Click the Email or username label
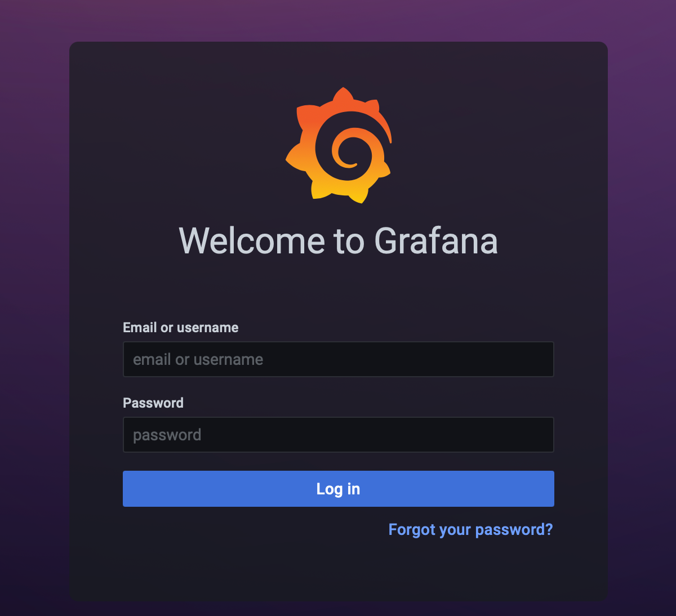This screenshot has width=676, height=616. click(x=181, y=328)
